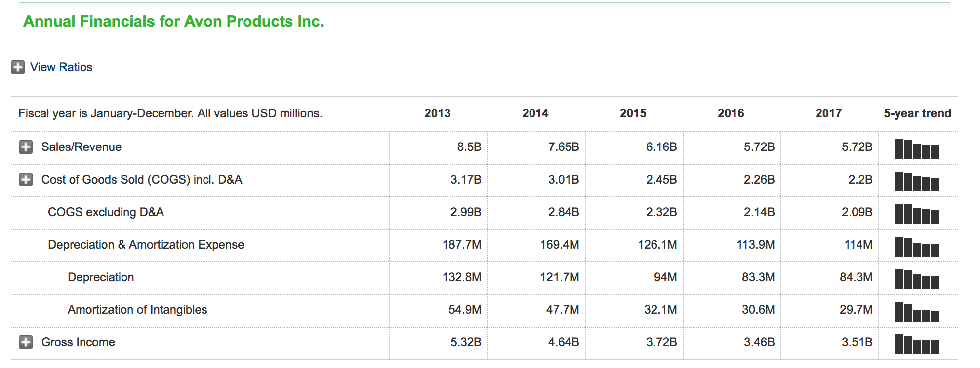Select 2016 COGS value 2.26B
Image resolution: width=980 pixels, height=368 pixels.
point(759,180)
